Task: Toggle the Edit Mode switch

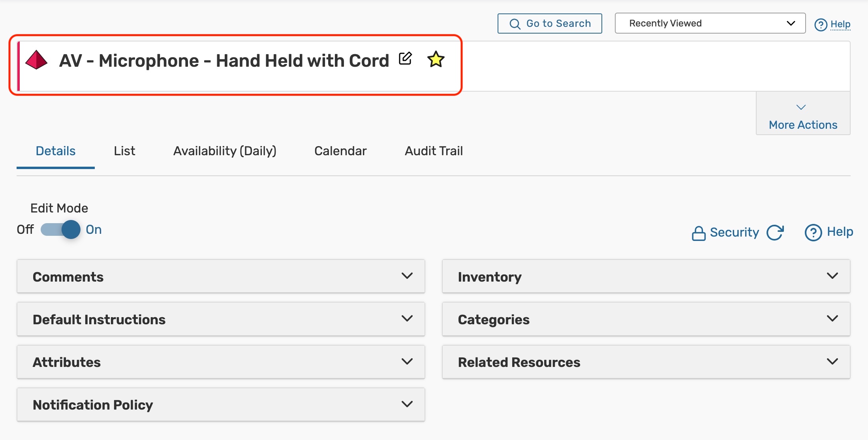Action: 61,229
